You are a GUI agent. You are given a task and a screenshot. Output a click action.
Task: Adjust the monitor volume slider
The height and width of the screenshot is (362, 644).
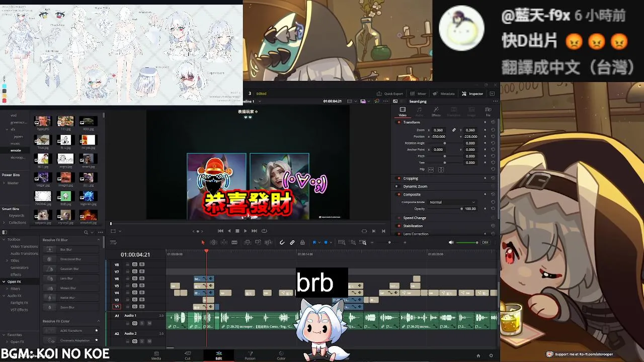point(468,242)
